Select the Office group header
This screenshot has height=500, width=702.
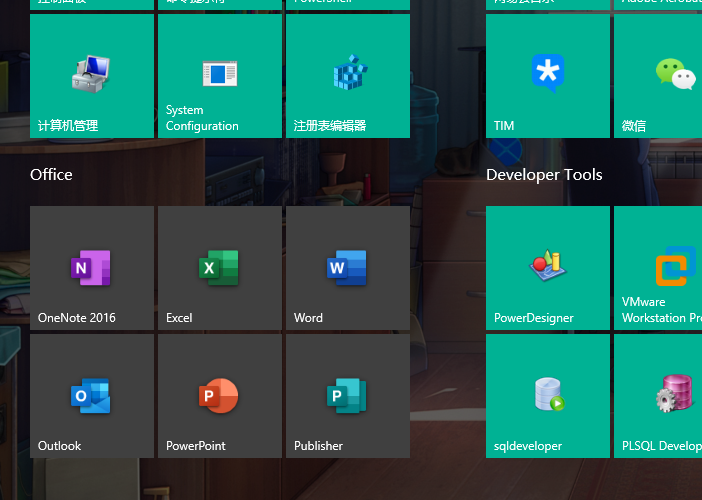coord(51,175)
